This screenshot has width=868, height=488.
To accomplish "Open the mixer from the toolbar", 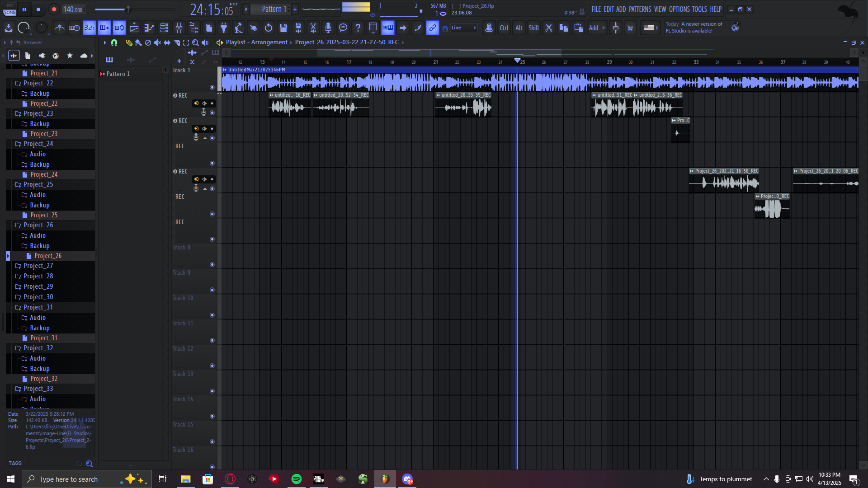I will tap(179, 28).
